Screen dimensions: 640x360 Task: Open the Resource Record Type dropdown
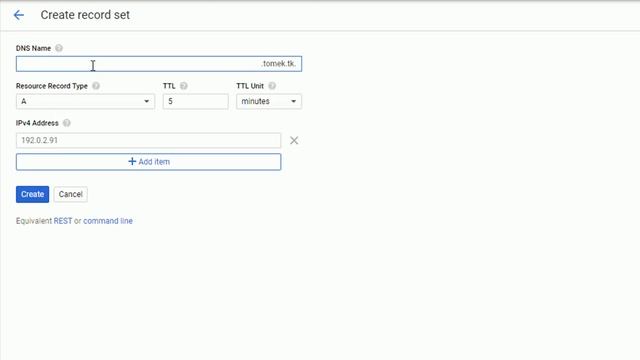(x=85, y=102)
